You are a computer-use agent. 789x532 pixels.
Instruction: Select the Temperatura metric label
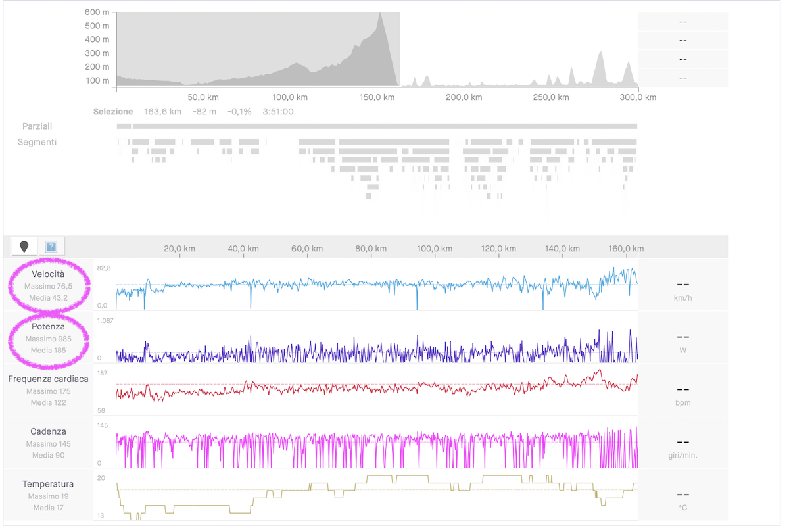point(49,484)
